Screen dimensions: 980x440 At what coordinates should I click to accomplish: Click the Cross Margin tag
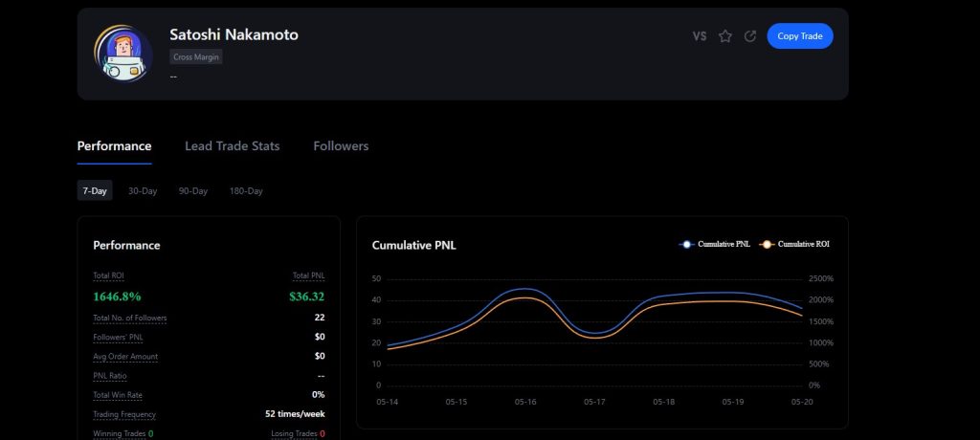point(196,57)
